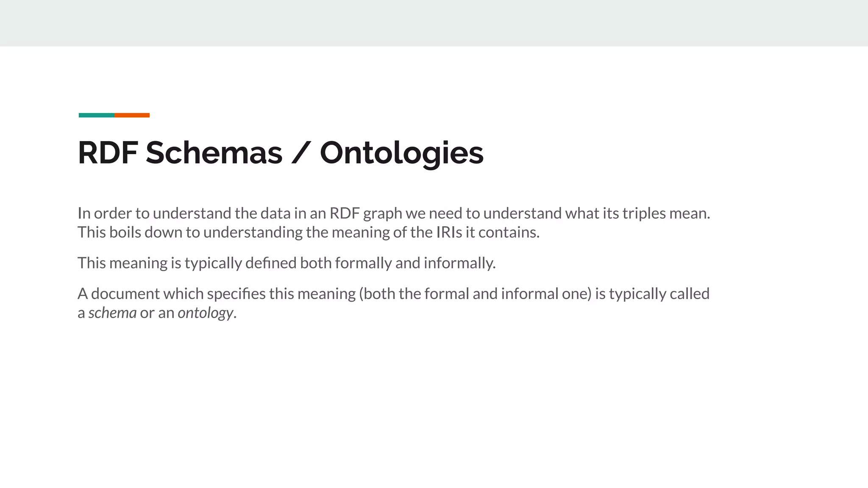Click the line starting "This boils down"
This screenshot has width=868, height=488.
coord(308,232)
